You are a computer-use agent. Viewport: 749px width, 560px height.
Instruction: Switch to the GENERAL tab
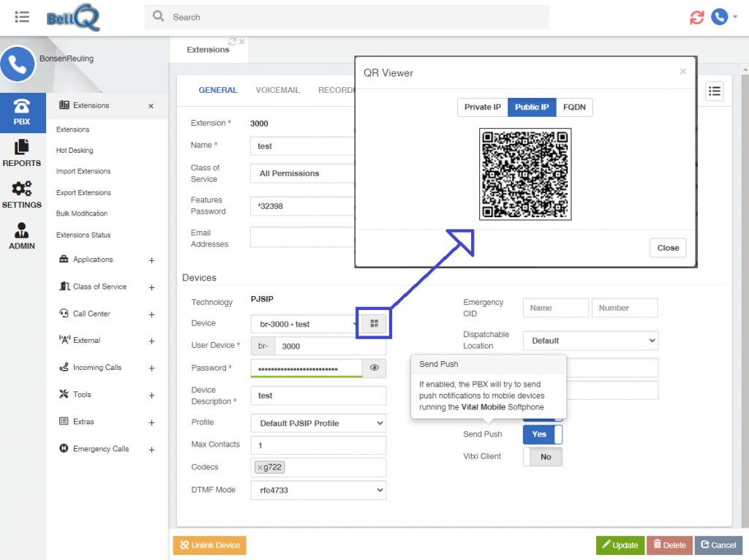coord(218,90)
